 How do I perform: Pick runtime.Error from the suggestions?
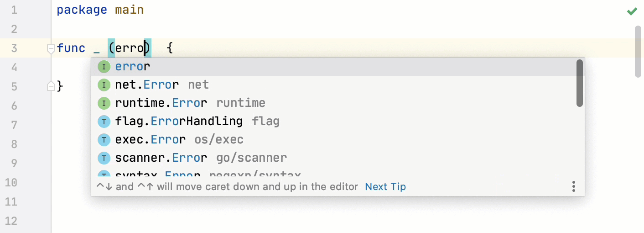[x=161, y=103]
